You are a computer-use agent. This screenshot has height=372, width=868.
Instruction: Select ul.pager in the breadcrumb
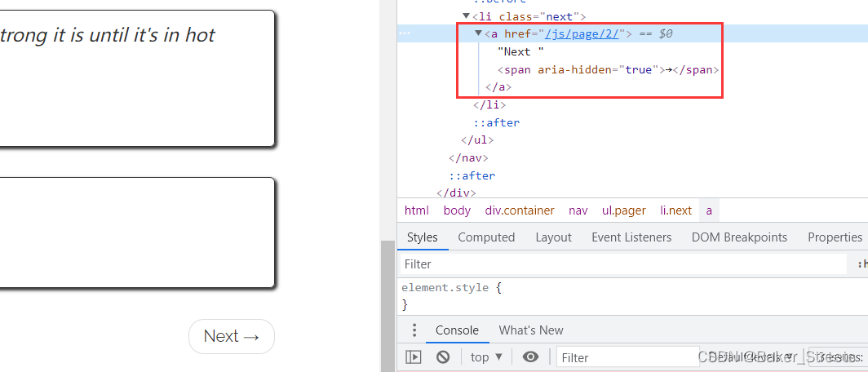tap(624, 210)
